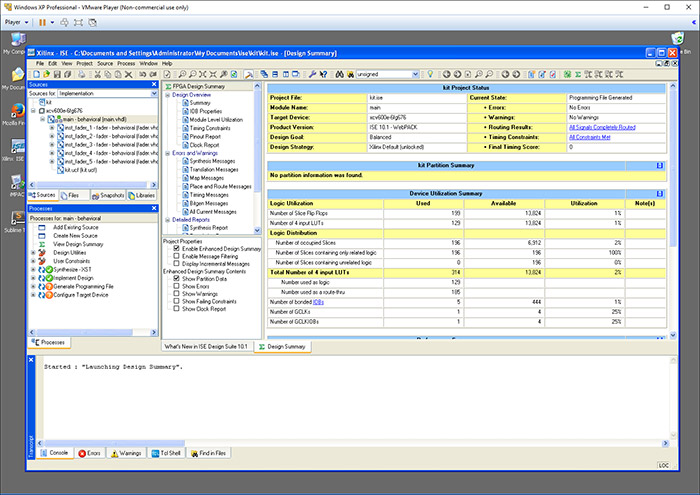Open Recycle Bin on the desktop
700x495 pixels.
(x=678, y=41)
